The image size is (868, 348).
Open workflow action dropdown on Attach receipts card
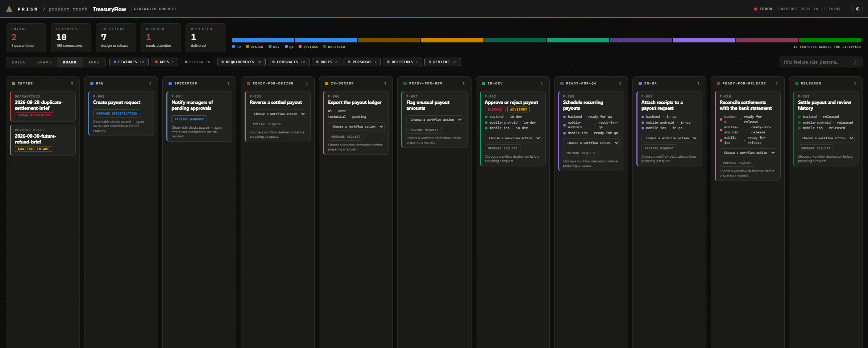[669, 138]
